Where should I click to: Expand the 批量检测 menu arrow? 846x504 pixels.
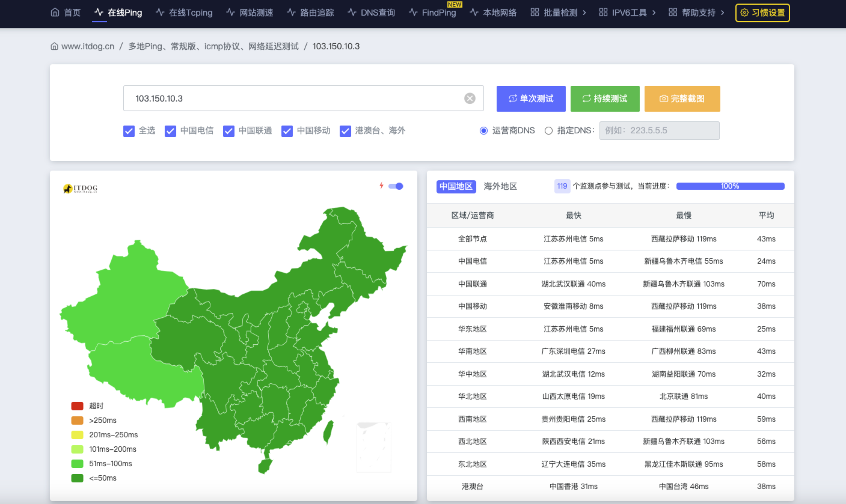(x=584, y=13)
